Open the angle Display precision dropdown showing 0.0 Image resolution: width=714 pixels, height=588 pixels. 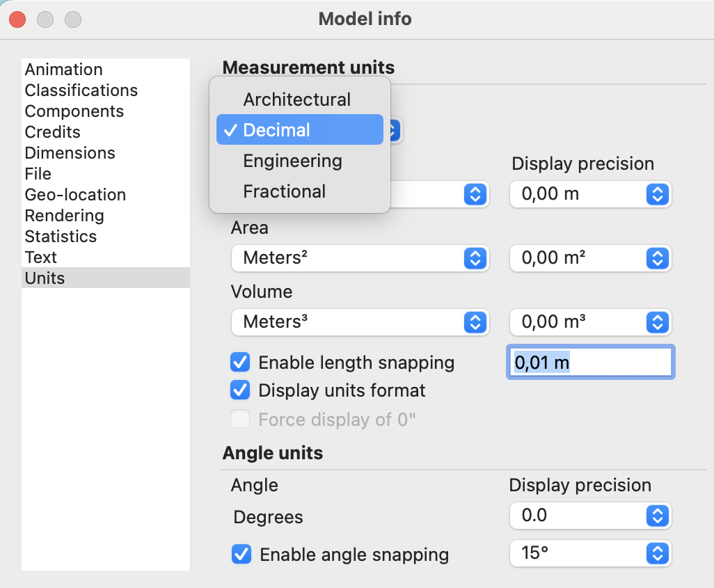click(x=590, y=516)
